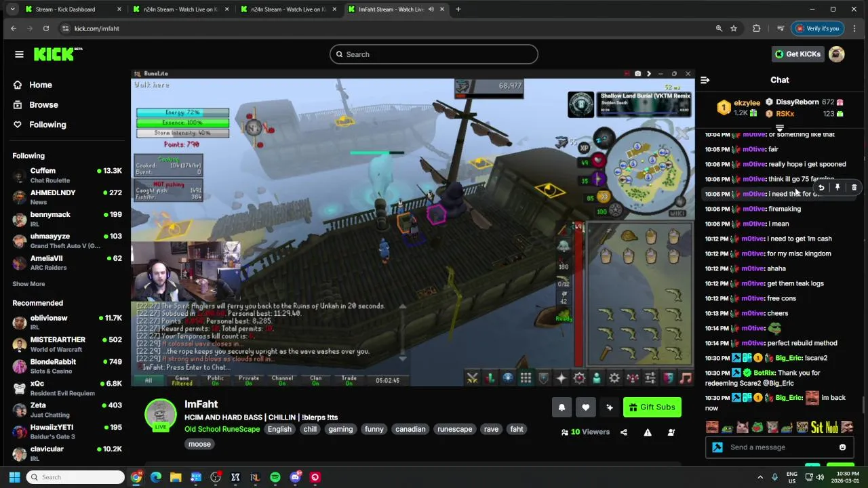Open browser zoom magnifier icon
Image resolution: width=868 pixels, height=488 pixels.
[719, 28]
